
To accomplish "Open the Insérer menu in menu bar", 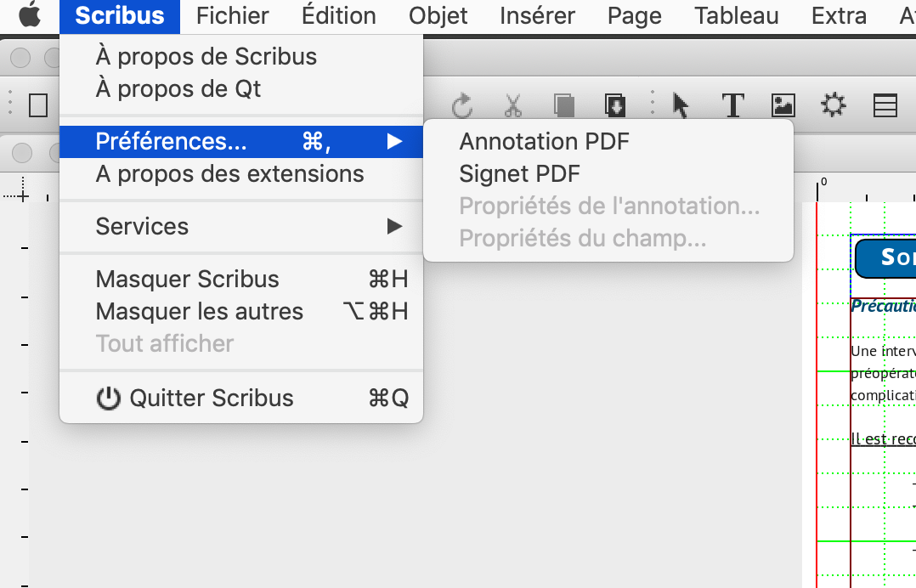I will click(x=537, y=15).
